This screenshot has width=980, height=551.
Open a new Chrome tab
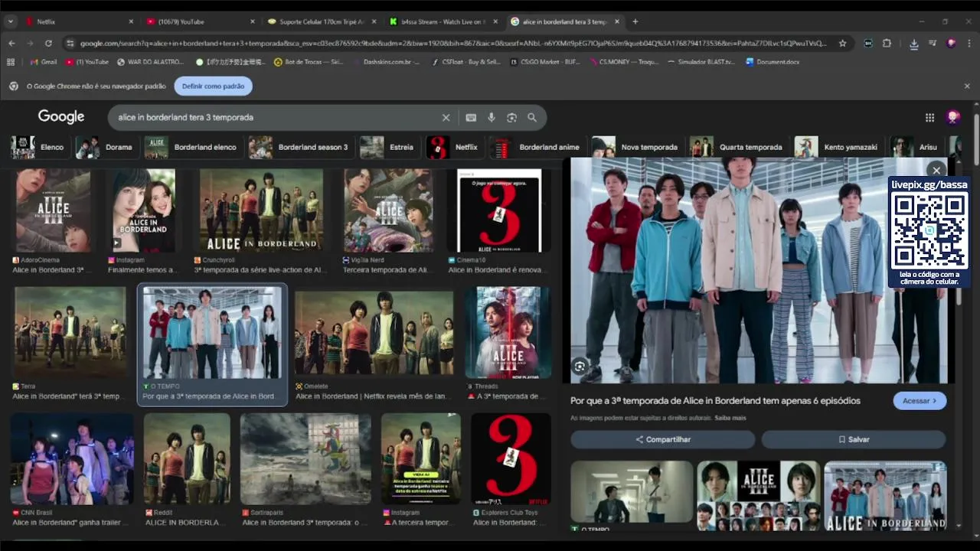point(635,21)
